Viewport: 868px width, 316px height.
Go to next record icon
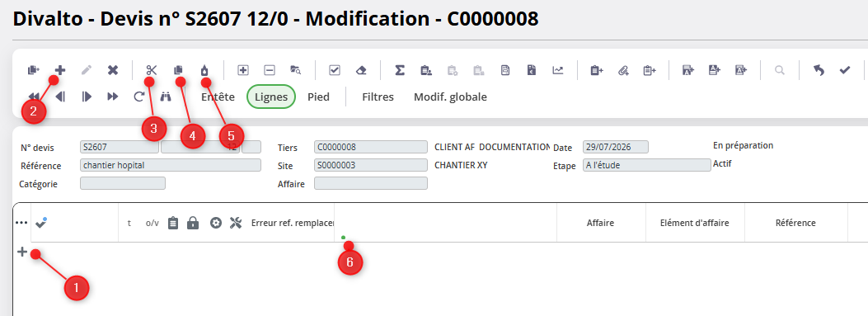[x=87, y=97]
